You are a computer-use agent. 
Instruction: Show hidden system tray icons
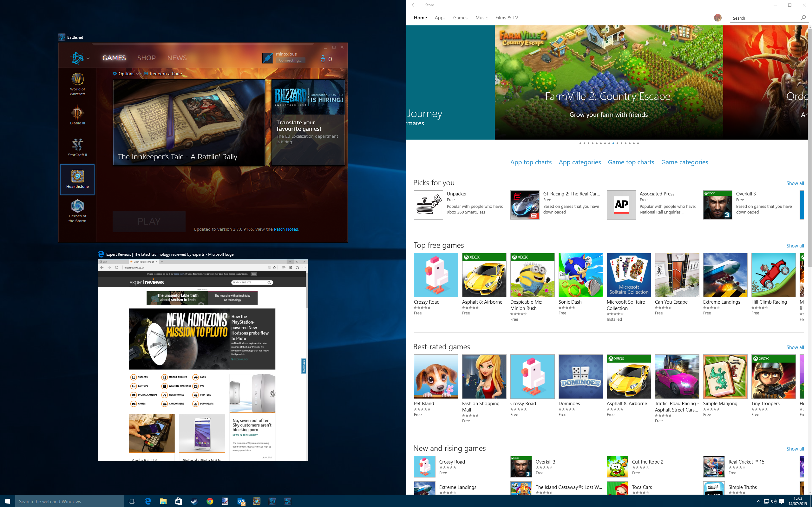[758, 501]
